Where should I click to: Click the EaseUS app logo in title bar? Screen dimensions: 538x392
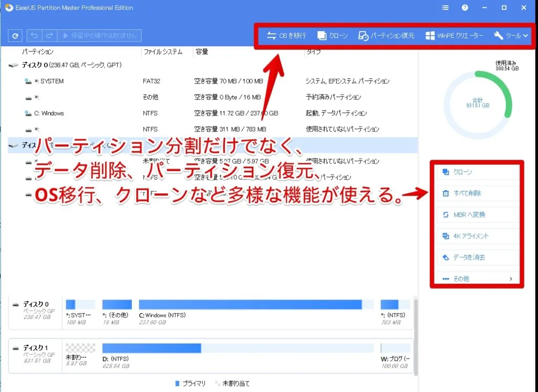[9, 7]
